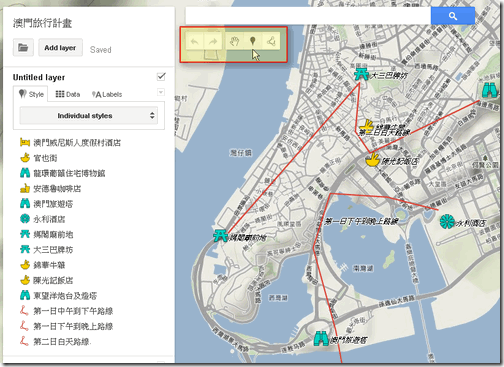
Task: Click the blue search magnifier button
Action: click(x=453, y=16)
